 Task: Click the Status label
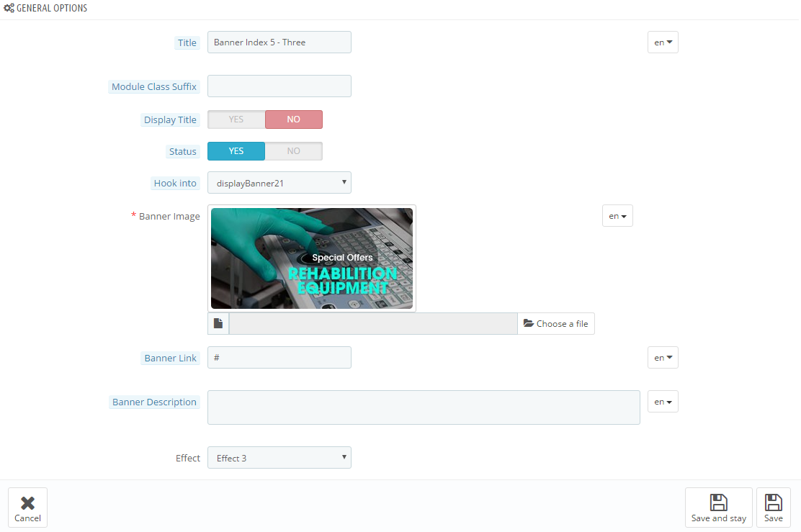tap(182, 152)
